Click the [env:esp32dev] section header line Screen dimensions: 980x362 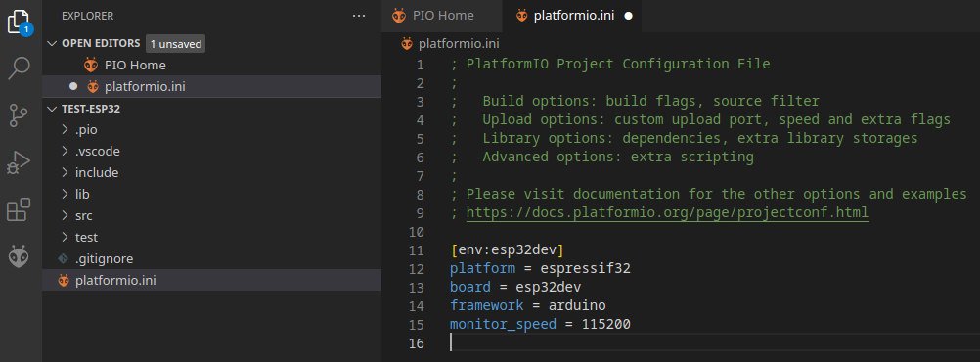tap(507, 250)
